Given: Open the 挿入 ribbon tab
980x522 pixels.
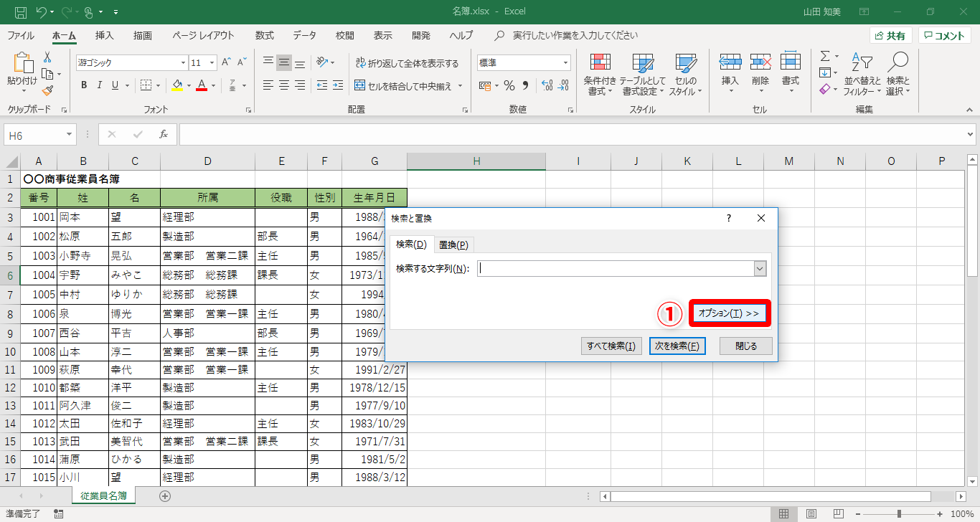Looking at the screenshot, I should [105, 35].
